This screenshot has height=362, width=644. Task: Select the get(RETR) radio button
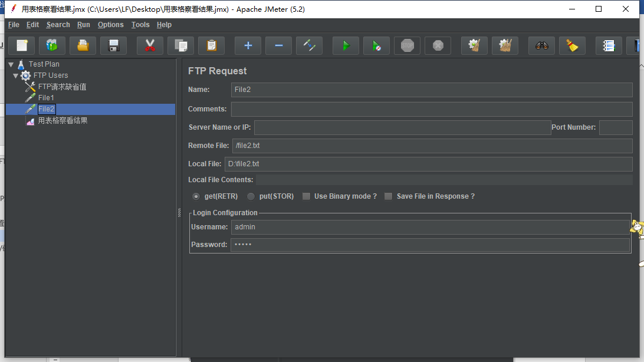click(x=196, y=196)
